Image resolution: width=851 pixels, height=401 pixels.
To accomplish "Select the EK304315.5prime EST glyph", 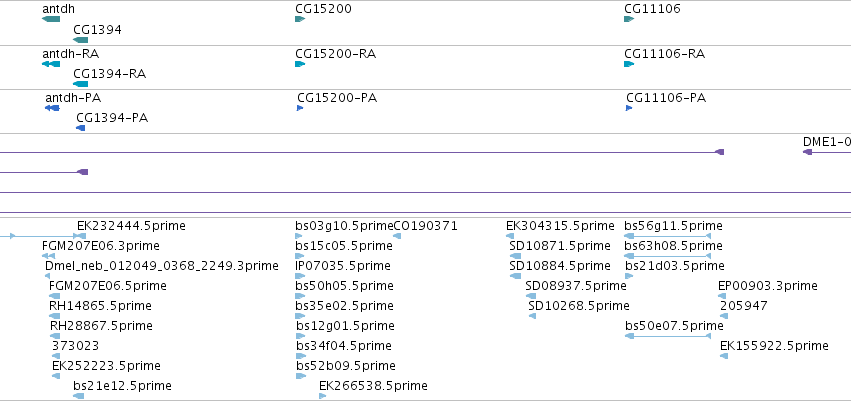I will 510,236.
